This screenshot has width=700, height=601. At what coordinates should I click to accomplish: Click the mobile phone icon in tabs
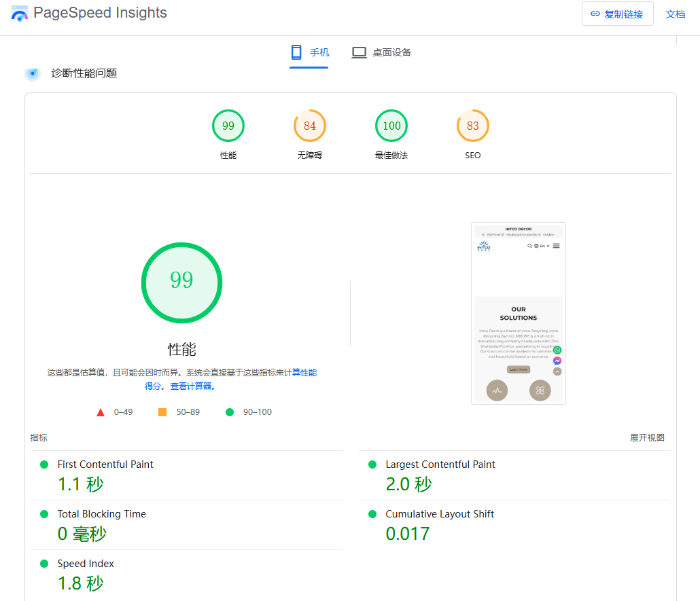point(296,52)
